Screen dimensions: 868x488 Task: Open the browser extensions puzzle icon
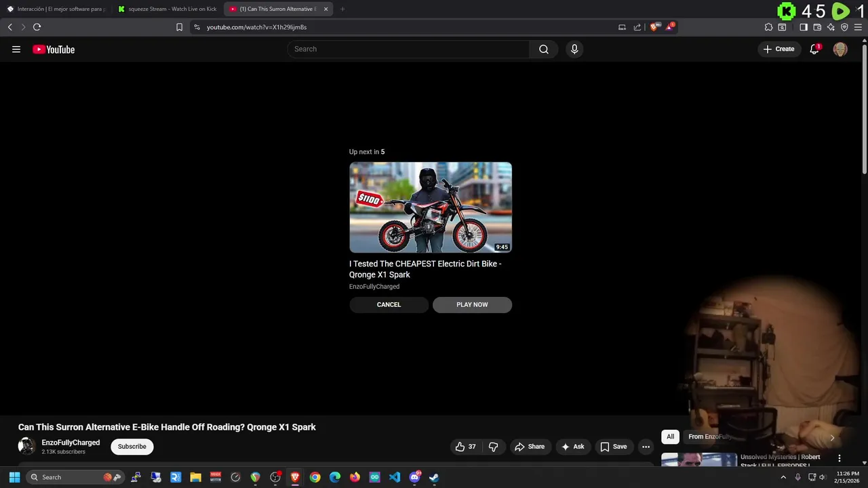[x=768, y=27]
